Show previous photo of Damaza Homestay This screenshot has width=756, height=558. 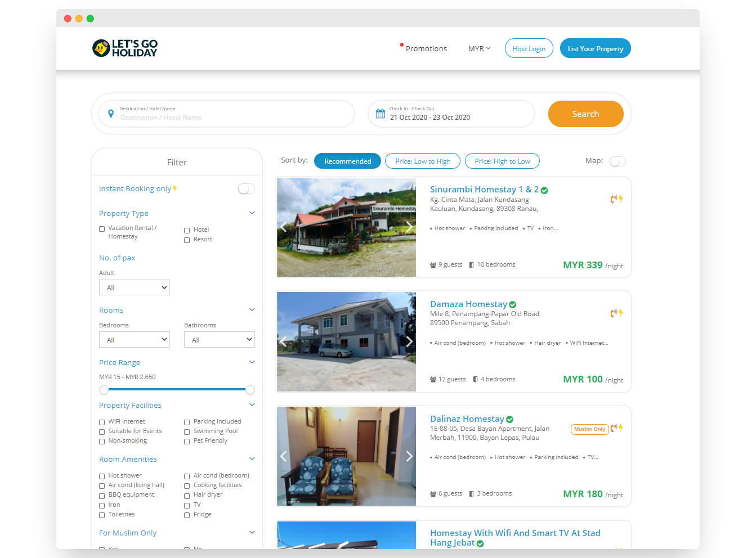(284, 341)
